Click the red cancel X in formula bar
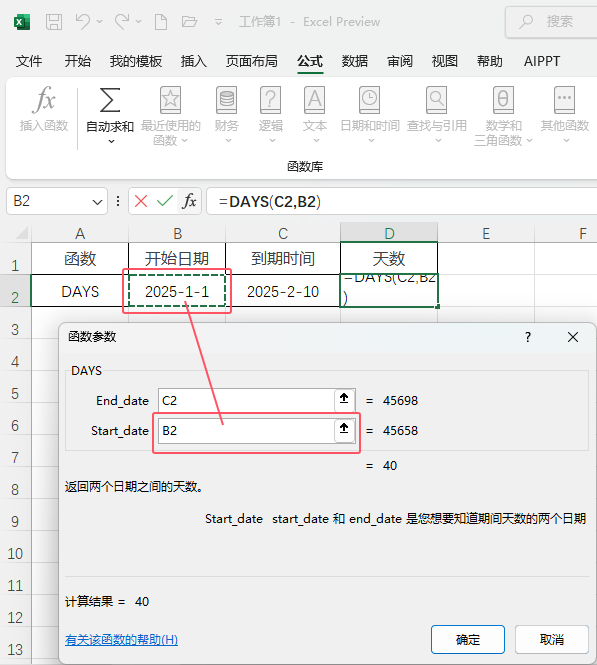 [x=141, y=201]
